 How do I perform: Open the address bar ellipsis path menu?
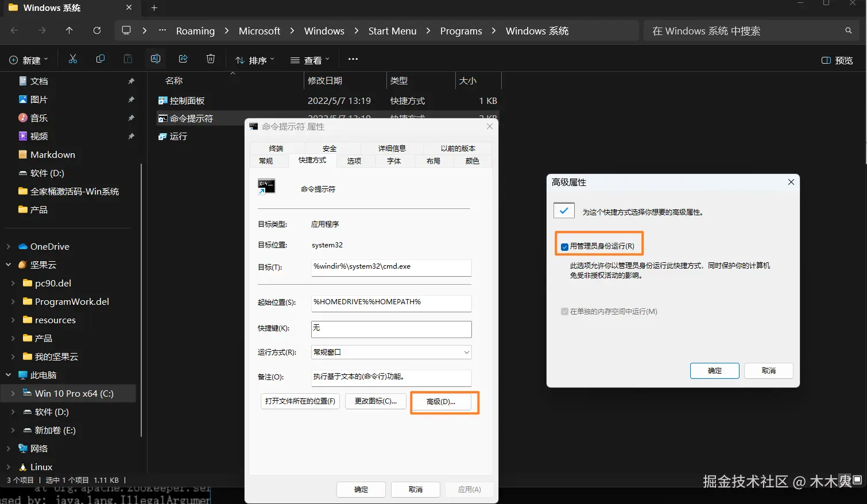[162, 30]
